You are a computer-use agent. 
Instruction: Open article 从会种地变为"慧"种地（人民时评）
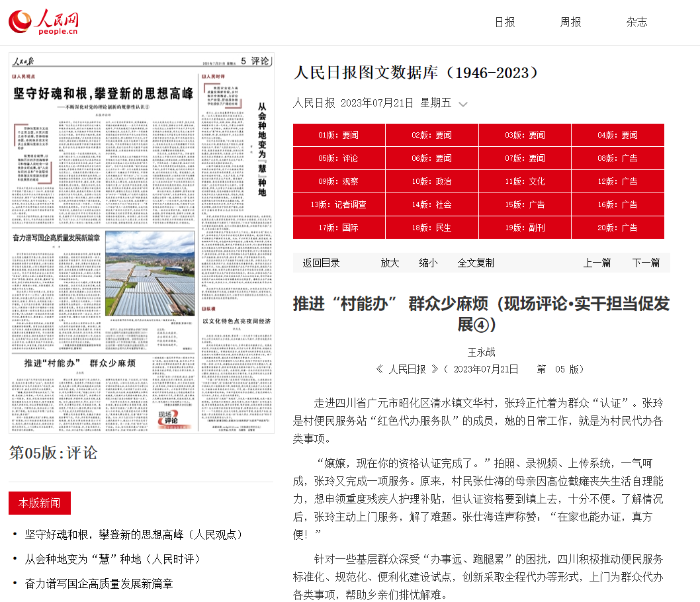point(112,559)
